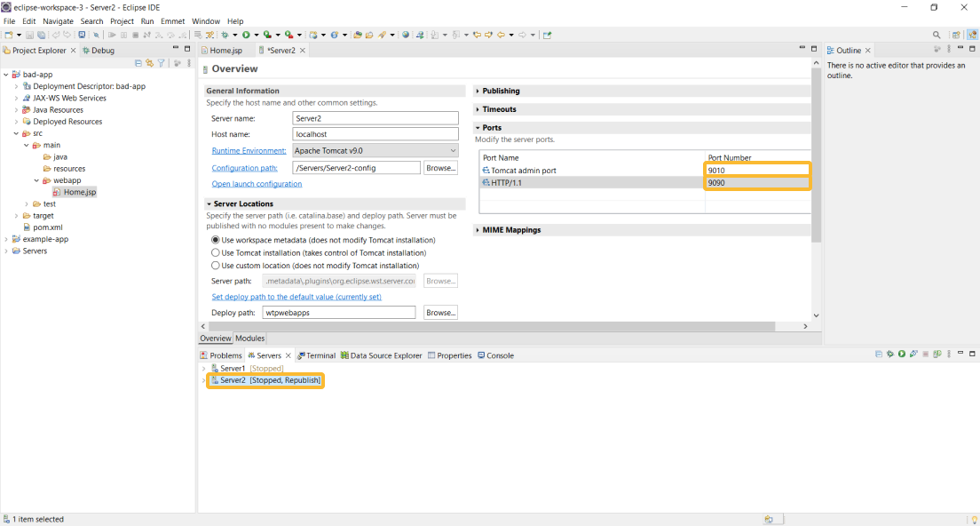Open Outline view menu (three dots)
This screenshot has width=980, height=526.
pyautogui.click(x=949, y=49)
